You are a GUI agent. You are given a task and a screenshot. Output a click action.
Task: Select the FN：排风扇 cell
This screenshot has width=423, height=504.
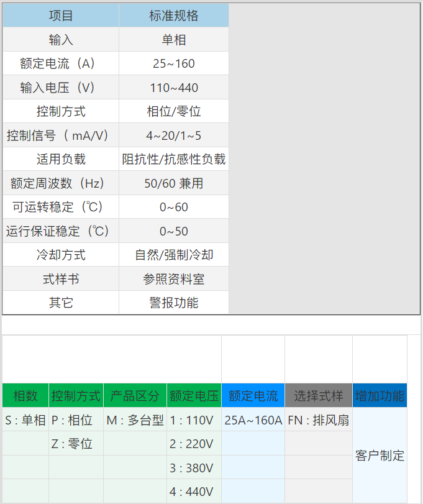point(319,419)
